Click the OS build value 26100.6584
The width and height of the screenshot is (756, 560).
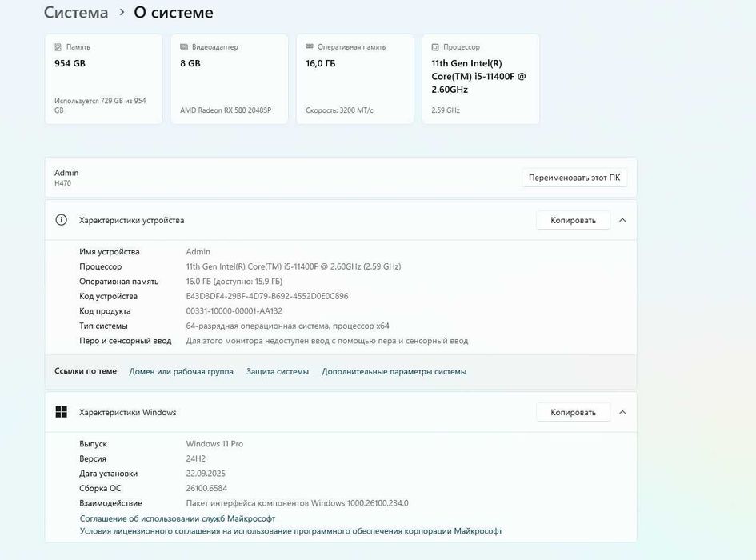[x=206, y=488]
